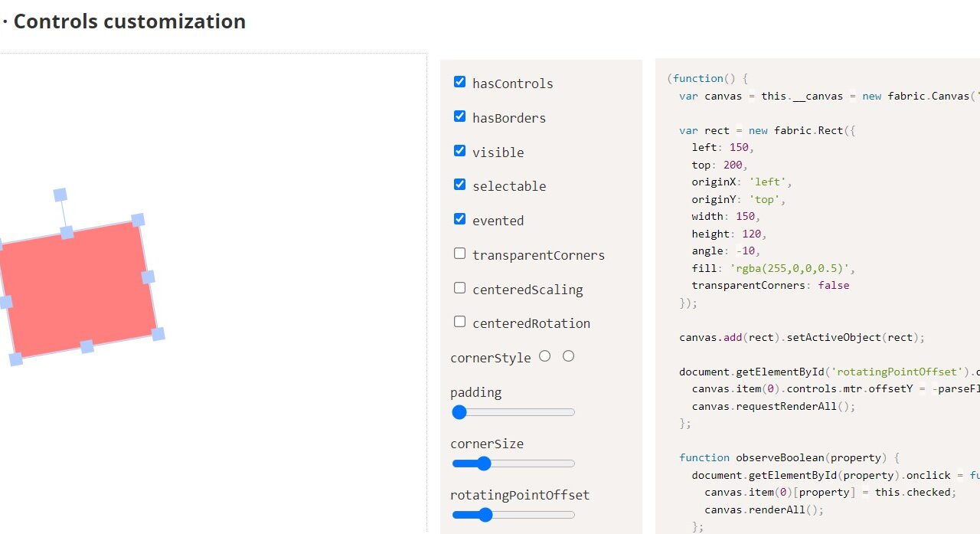Select the first cornerStyle radio button
980x534 pixels.
coord(544,356)
